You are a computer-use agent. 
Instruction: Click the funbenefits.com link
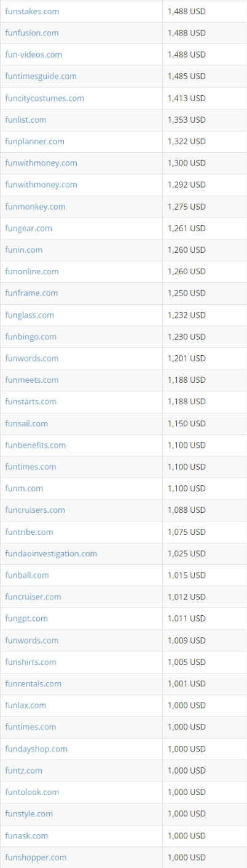click(36, 445)
